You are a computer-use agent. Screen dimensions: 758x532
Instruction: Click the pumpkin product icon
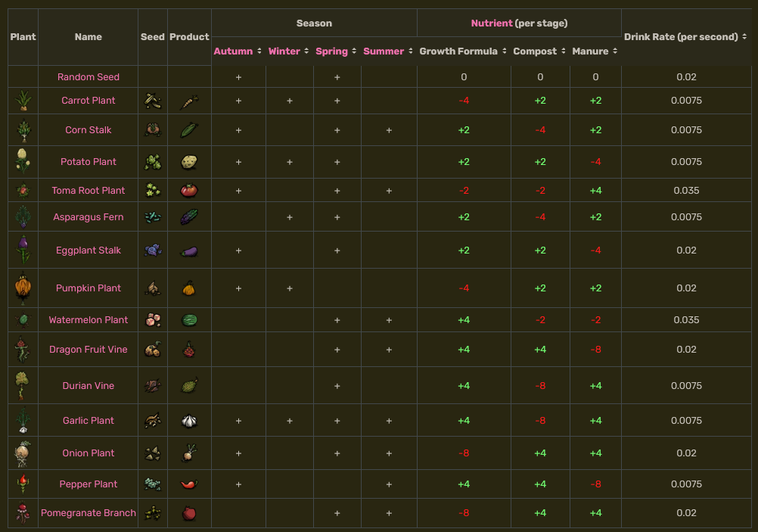pyautogui.click(x=189, y=288)
